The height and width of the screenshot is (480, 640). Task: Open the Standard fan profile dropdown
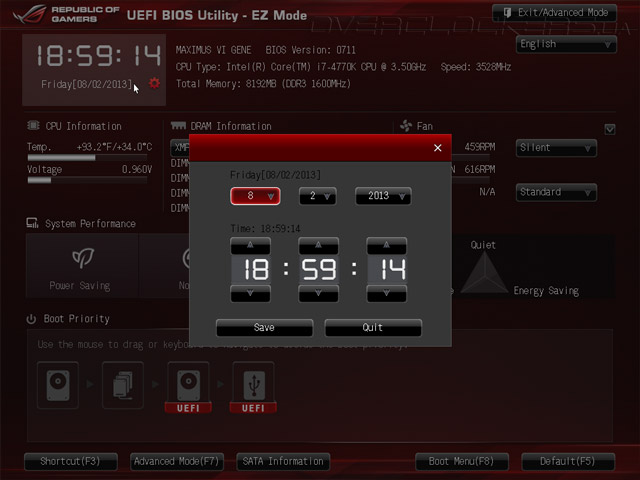click(x=556, y=192)
